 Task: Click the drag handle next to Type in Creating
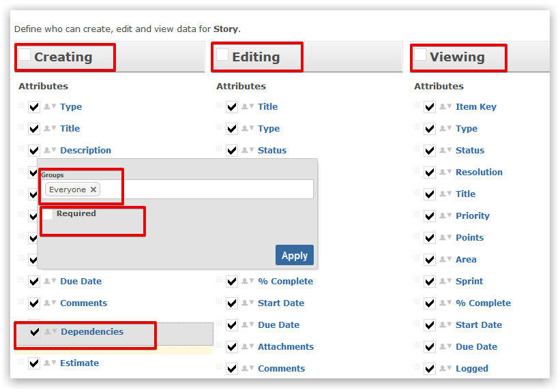click(x=21, y=106)
